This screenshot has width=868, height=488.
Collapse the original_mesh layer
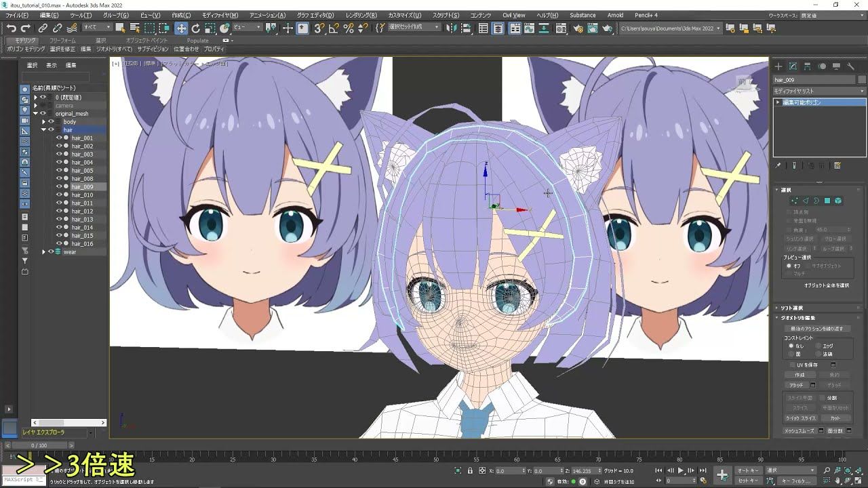(36, 114)
